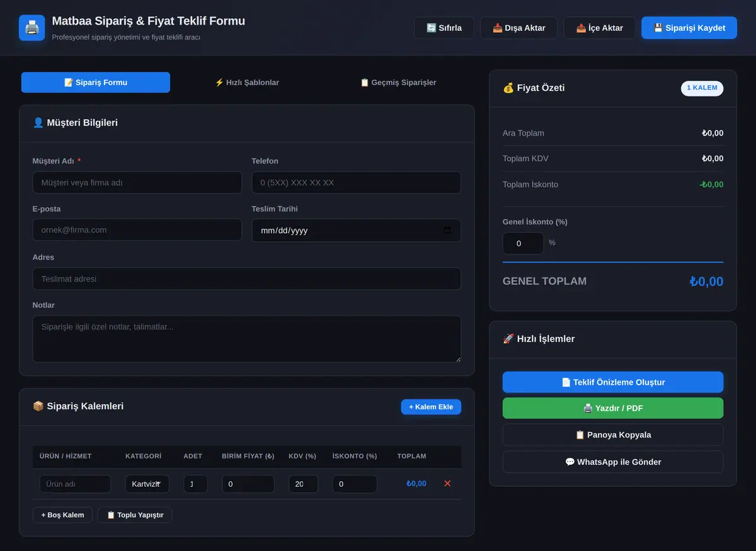Go to the Geçmiş Siparişler tab
The width and height of the screenshot is (756, 551).
398,82
